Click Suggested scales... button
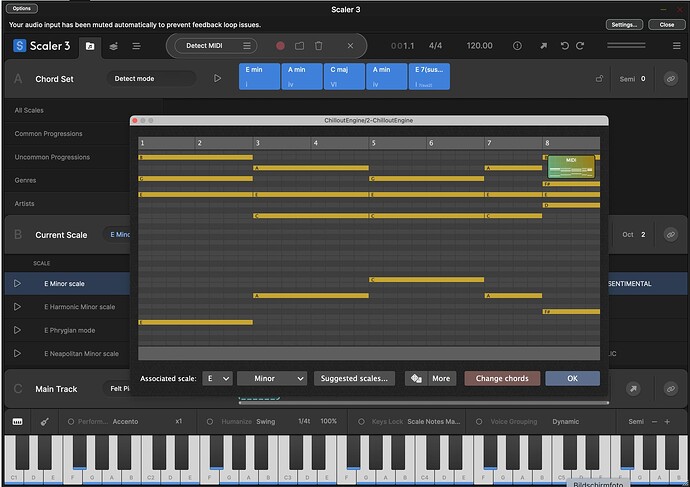 point(354,378)
